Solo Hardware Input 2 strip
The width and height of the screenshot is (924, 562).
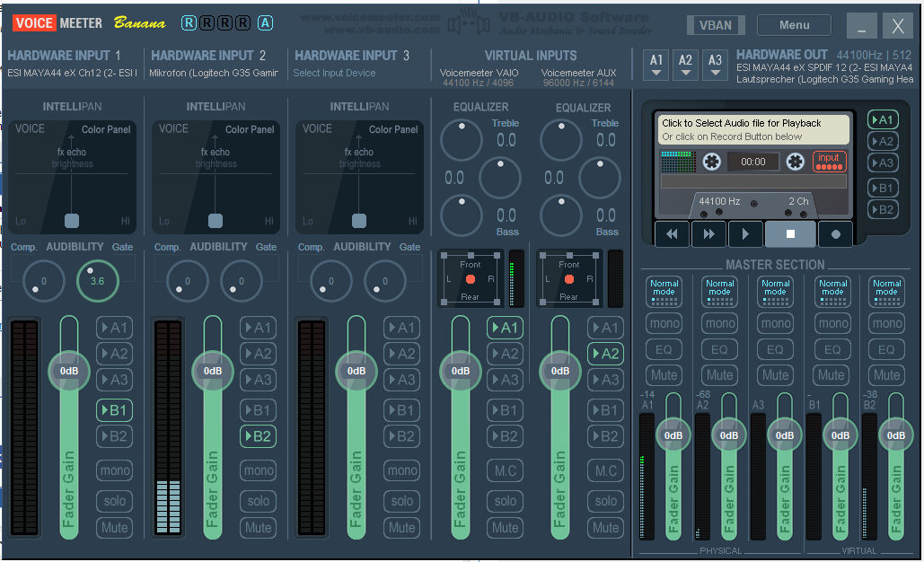tap(258, 501)
